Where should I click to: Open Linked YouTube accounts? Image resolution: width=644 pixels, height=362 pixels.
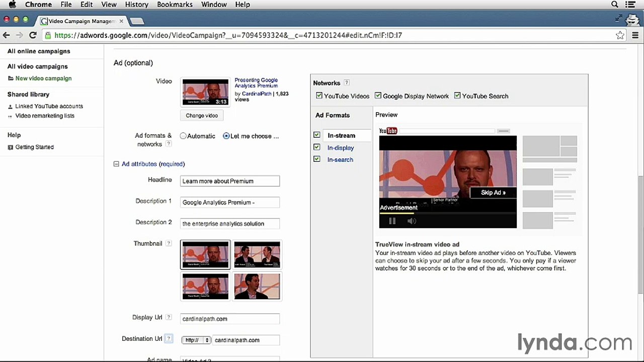49,106
